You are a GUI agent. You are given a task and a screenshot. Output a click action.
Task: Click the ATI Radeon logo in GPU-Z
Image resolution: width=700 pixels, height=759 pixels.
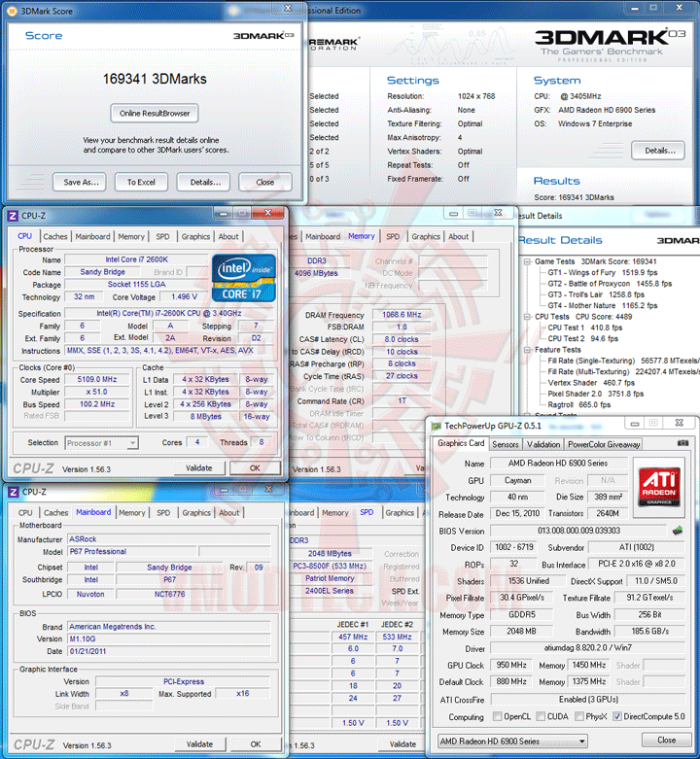(659, 487)
